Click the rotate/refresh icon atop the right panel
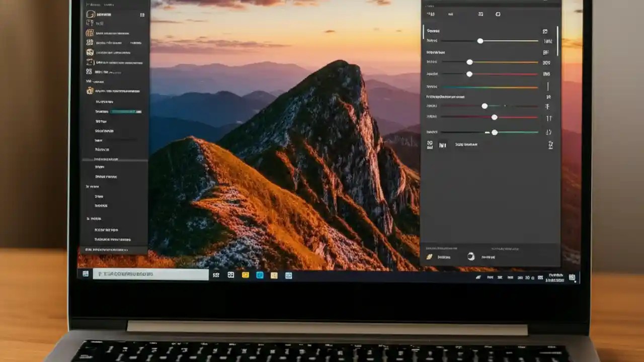Viewport: 644px width, 362px height. 498,14
